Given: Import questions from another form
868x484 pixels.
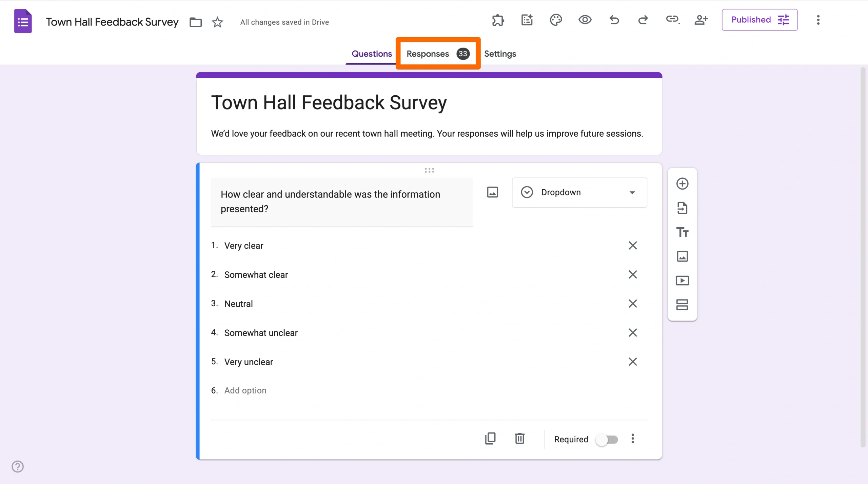Looking at the screenshot, I should (682, 208).
